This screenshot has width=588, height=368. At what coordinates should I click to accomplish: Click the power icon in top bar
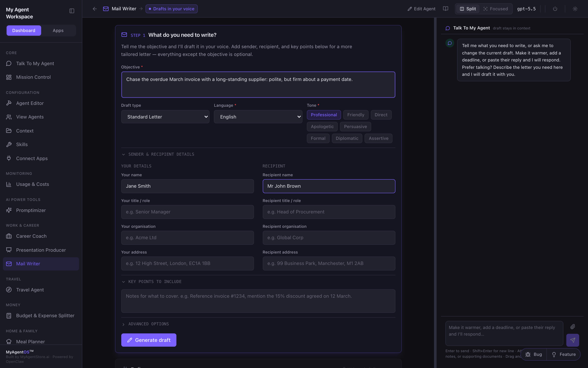pos(555,9)
